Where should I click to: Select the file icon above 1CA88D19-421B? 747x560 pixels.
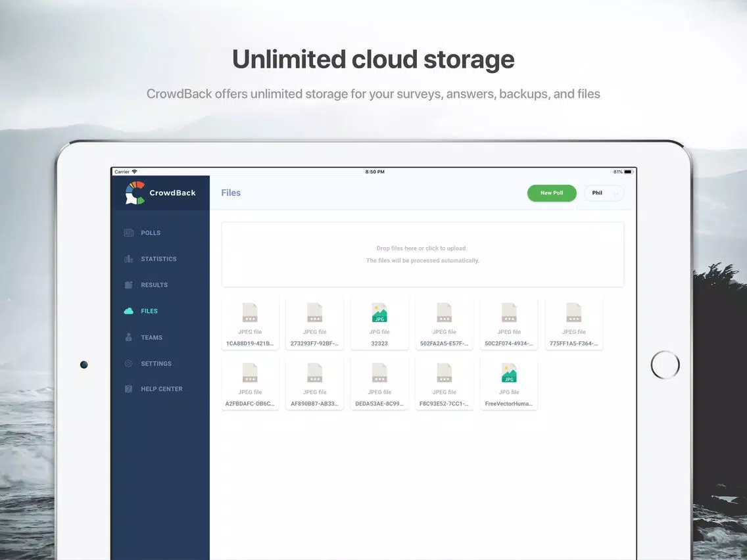click(x=250, y=312)
